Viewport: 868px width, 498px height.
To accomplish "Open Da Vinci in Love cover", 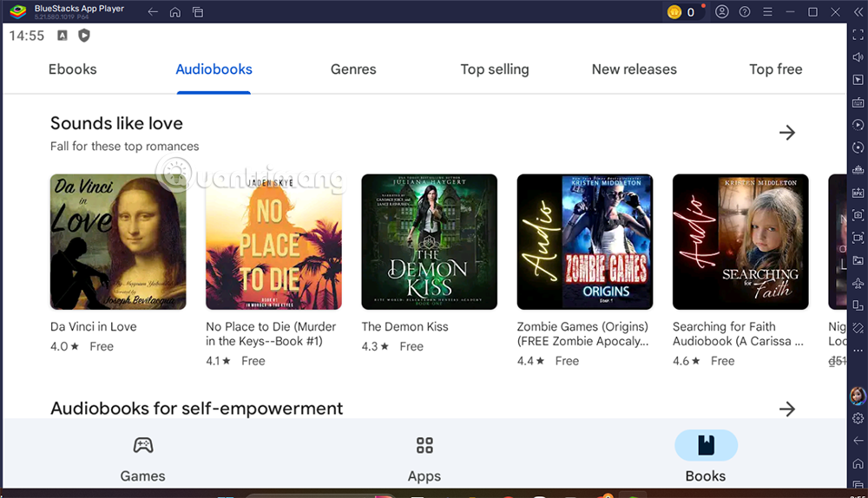I will tap(118, 242).
